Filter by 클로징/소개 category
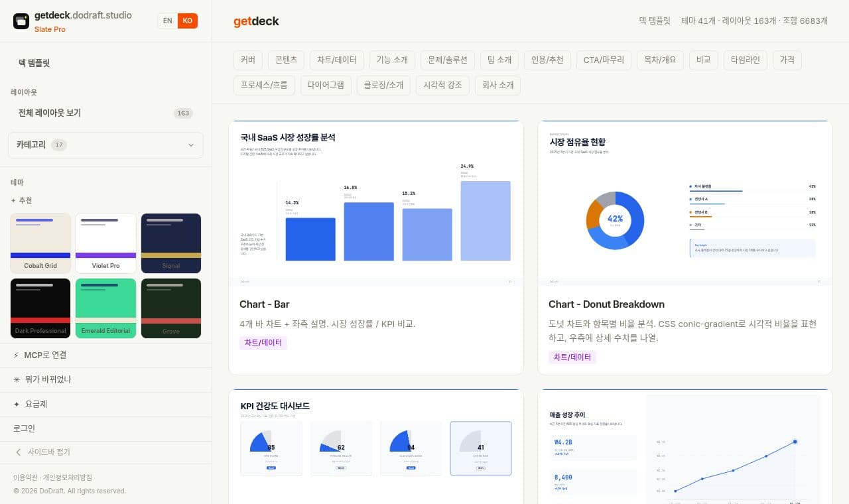 [383, 86]
